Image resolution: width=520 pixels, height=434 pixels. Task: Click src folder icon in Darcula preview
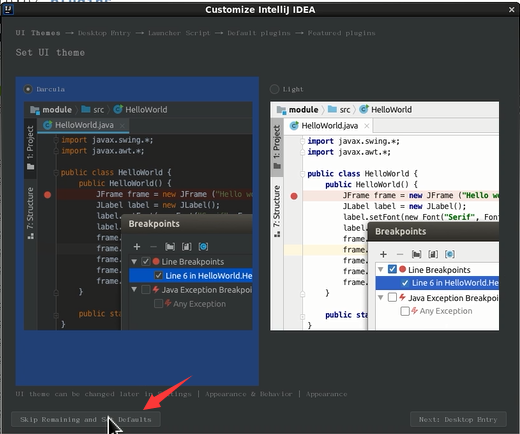[86, 109]
